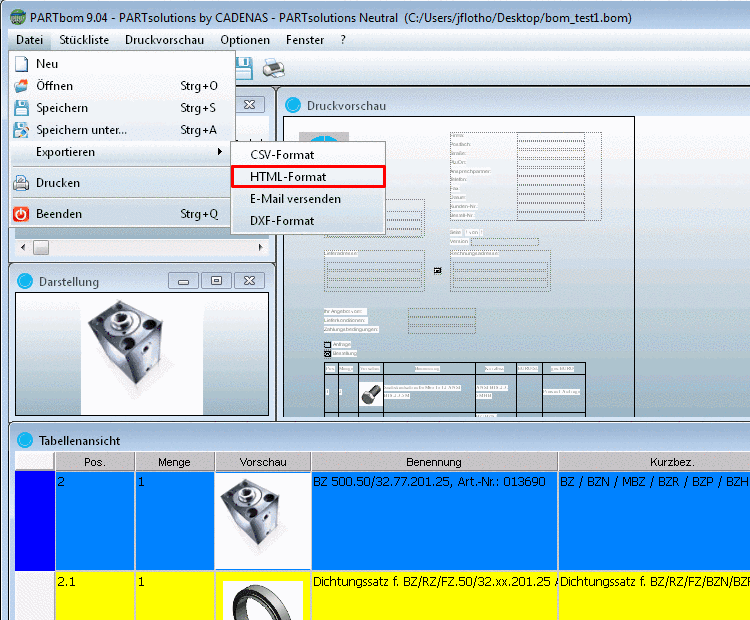
Task: Click the Vorschau column header
Action: pyautogui.click(x=263, y=462)
